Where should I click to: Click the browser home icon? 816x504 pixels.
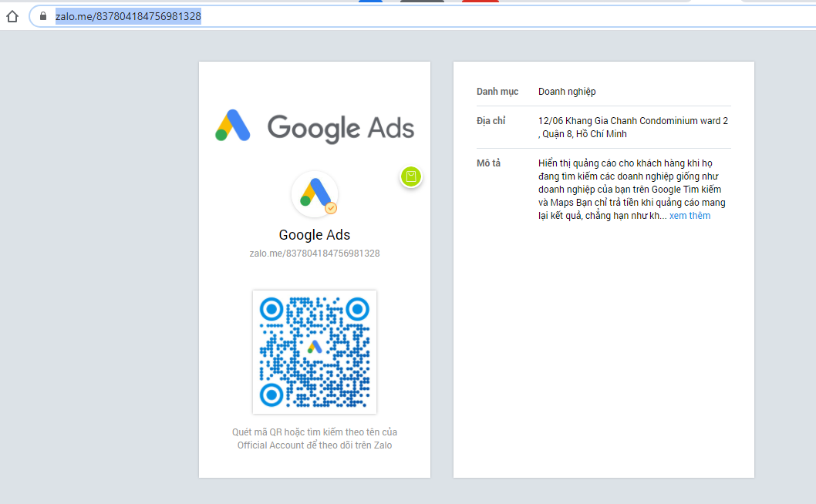point(12,17)
